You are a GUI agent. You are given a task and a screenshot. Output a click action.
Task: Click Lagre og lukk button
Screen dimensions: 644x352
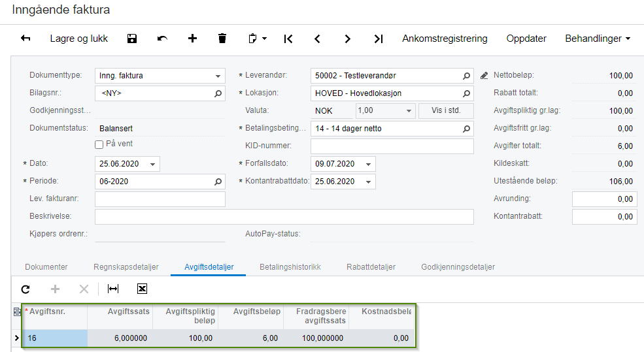coord(79,39)
